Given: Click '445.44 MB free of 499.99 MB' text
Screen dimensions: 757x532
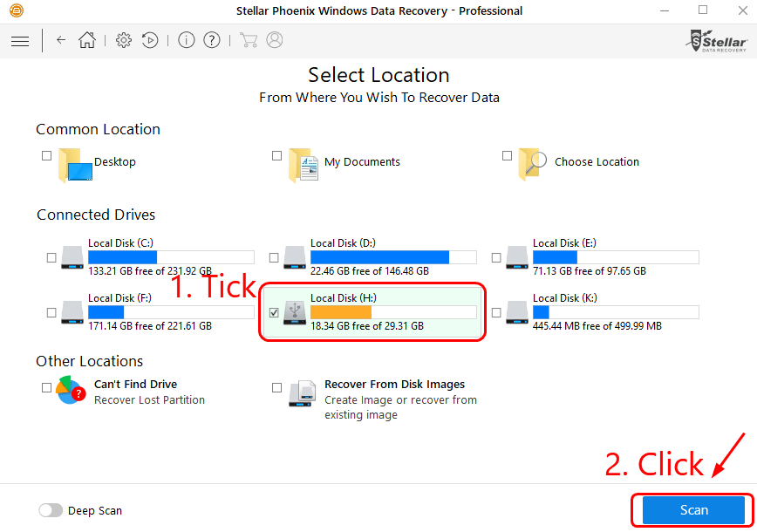Looking at the screenshot, I should pos(597,326).
